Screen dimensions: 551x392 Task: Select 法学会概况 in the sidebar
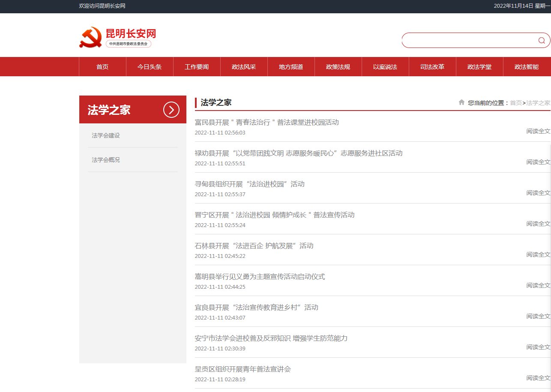click(x=106, y=160)
